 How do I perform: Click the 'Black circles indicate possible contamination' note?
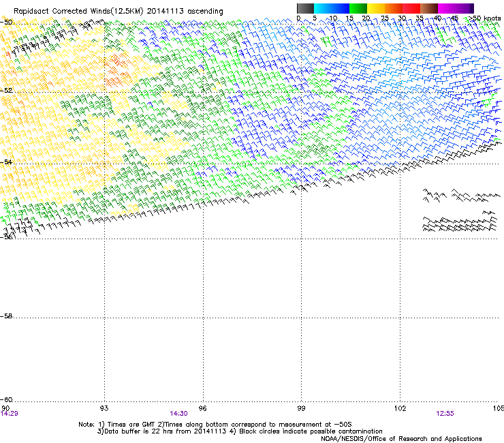(x=311, y=431)
